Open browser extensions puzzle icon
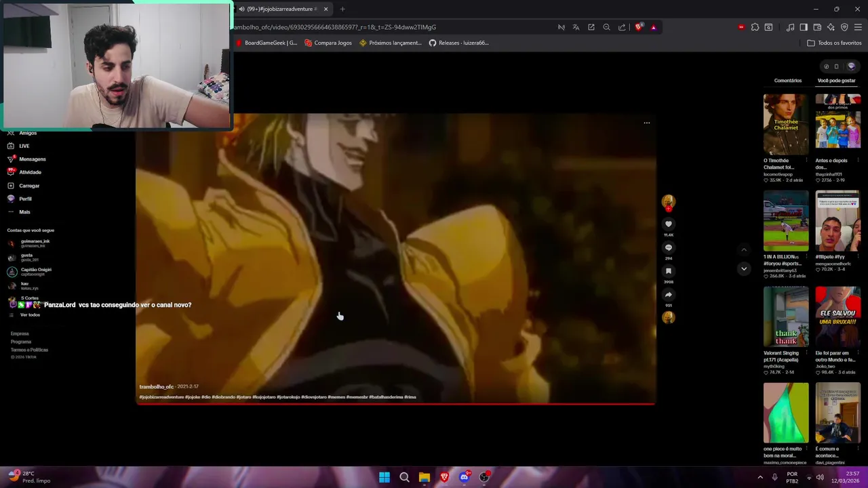Viewport: 868px width, 488px height. pos(755,27)
